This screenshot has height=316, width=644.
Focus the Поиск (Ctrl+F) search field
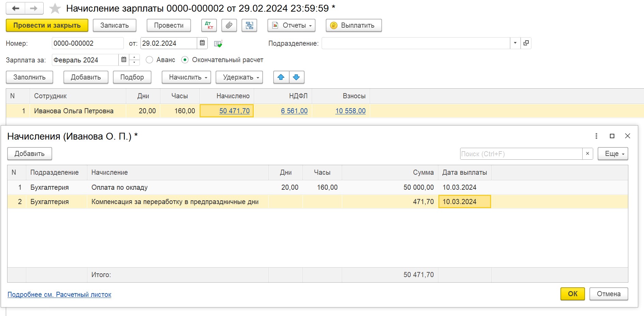(x=521, y=154)
